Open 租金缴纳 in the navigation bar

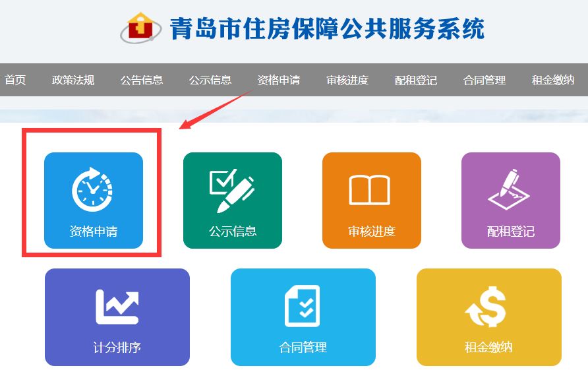553,80
